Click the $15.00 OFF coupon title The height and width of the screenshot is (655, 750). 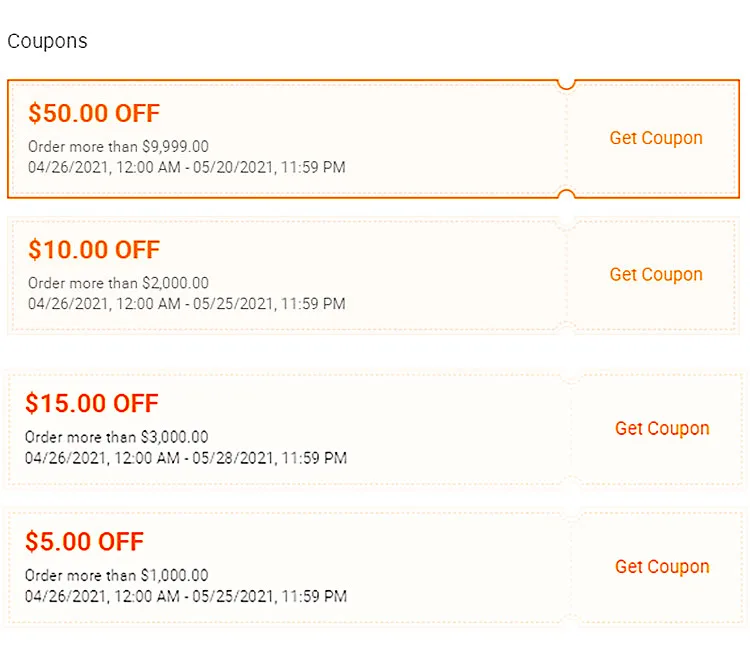pyautogui.click(x=92, y=403)
